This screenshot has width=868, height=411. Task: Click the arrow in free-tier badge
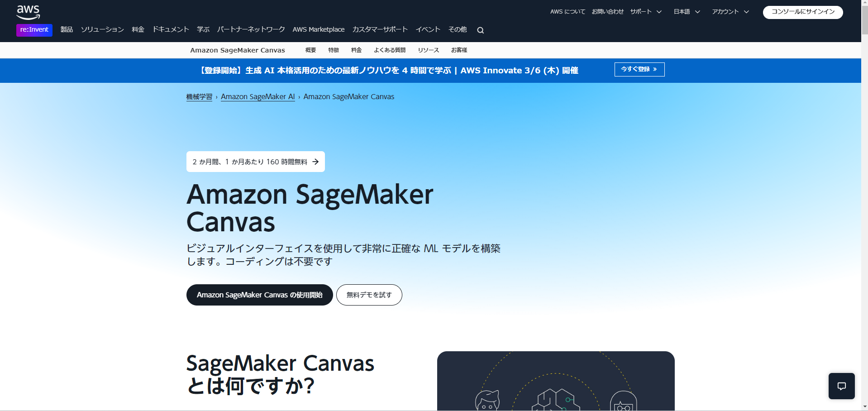click(x=315, y=162)
